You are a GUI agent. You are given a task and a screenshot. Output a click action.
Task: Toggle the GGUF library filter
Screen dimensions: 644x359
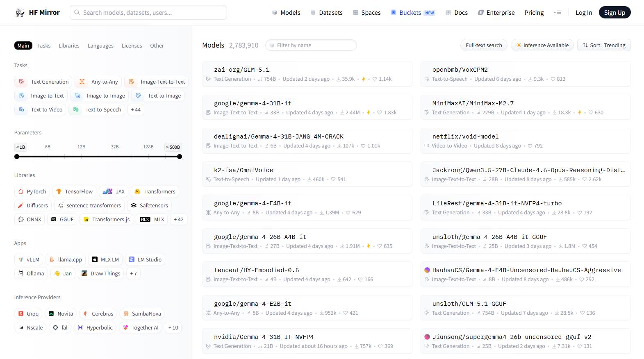pyautogui.click(x=62, y=219)
